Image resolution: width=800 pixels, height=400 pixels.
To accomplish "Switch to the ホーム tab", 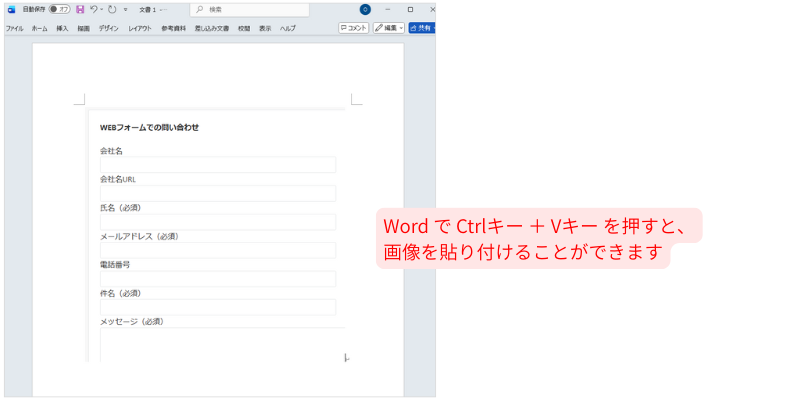I will click(x=39, y=29).
